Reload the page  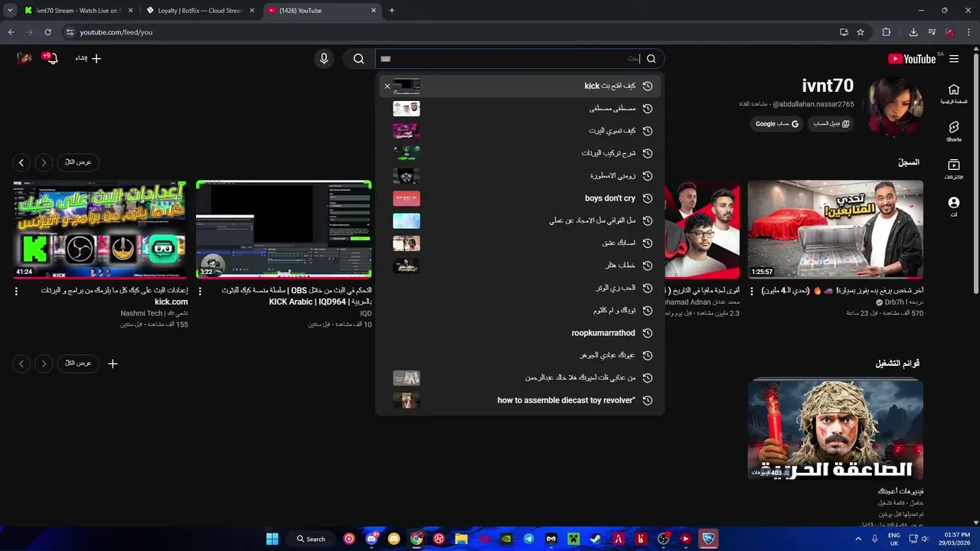coord(47,32)
